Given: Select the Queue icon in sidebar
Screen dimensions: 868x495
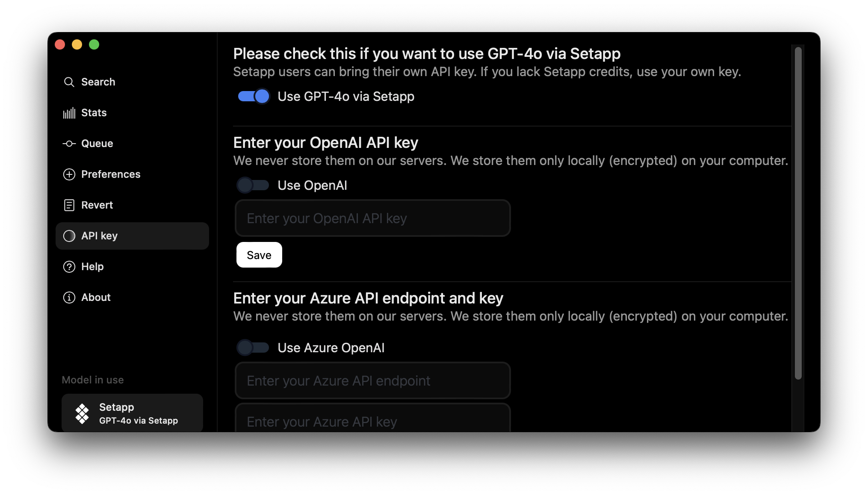Looking at the screenshot, I should click(x=69, y=144).
